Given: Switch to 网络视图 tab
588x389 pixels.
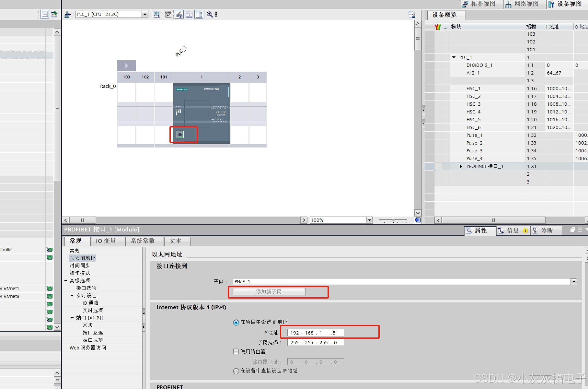Looking at the screenshot, I should click(525, 4).
